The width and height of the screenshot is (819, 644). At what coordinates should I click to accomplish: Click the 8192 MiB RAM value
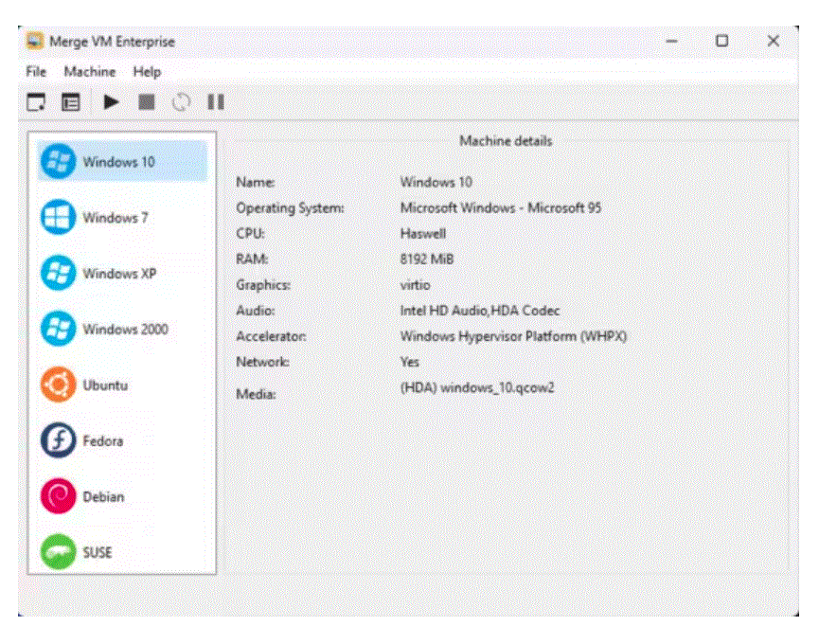427,259
